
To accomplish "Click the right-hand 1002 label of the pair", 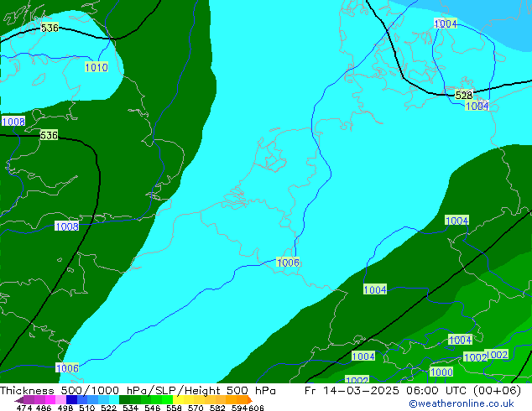I will (498, 354).
